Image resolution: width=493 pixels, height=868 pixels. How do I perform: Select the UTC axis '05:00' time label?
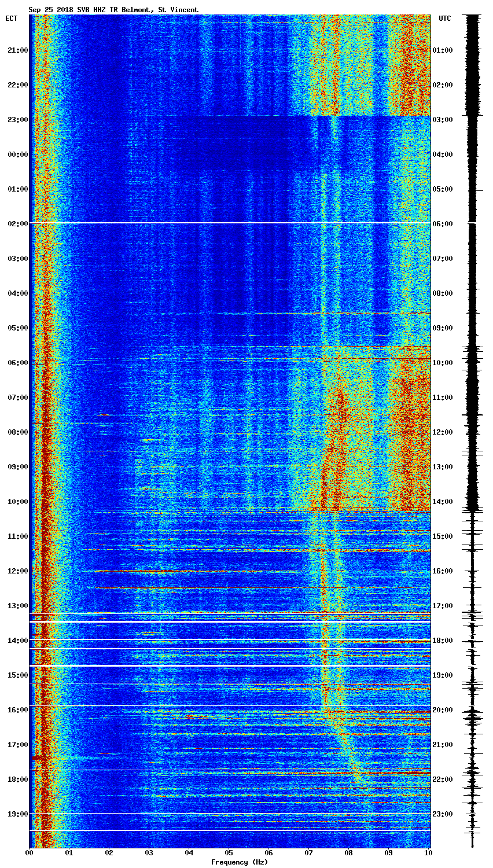tap(443, 189)
